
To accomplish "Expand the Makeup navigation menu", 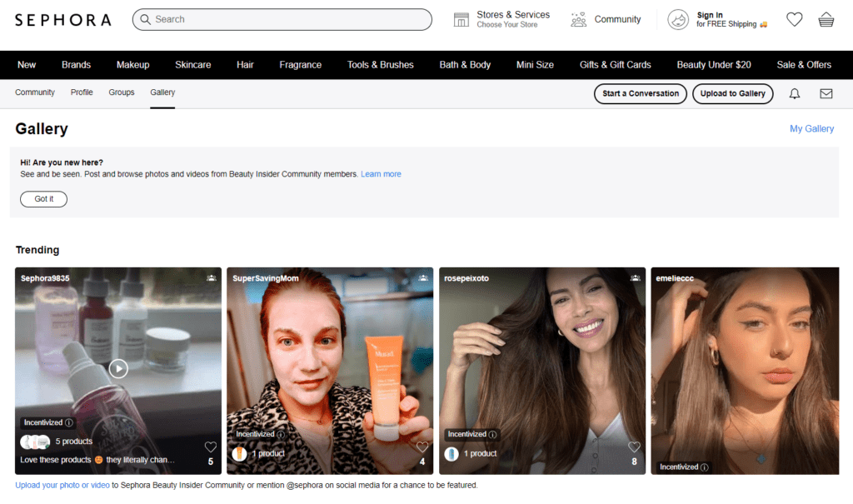I will [132, 65].
